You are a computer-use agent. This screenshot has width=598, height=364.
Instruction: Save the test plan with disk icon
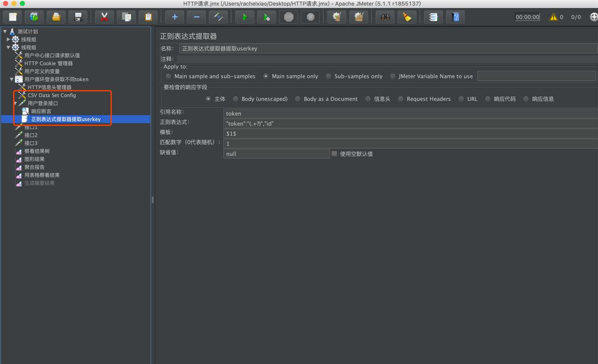[x=78, y=17]
